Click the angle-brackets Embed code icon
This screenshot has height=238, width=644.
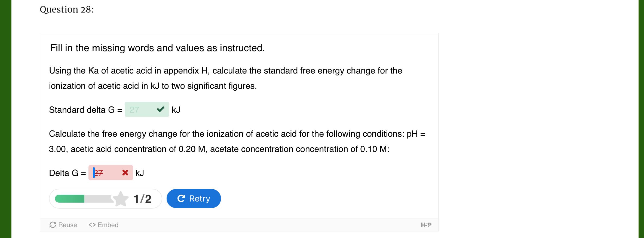click(x=92, y=225)
